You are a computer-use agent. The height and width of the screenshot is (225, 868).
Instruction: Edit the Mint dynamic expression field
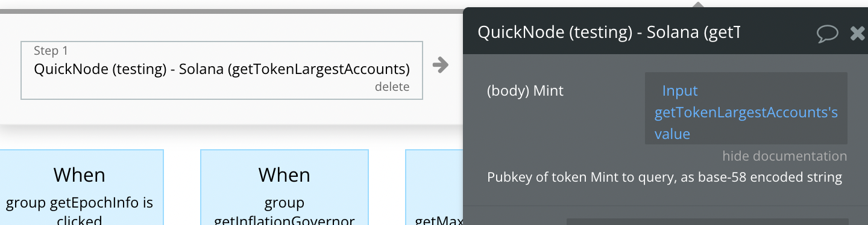[746, 108]
